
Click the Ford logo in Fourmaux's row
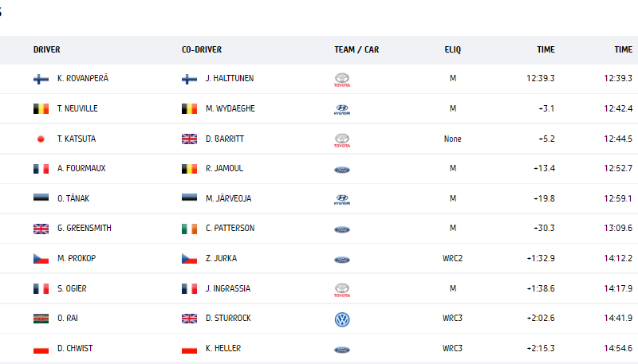(x=342, y=170)
